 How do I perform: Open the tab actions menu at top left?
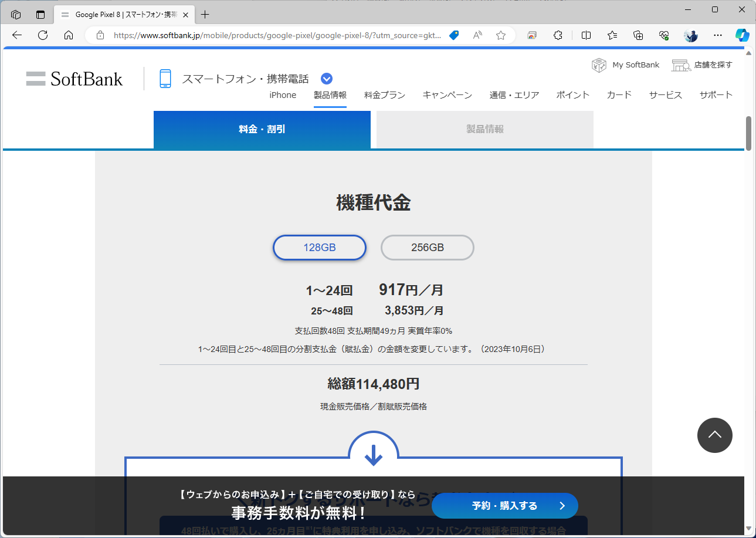[x=16, y=14]
